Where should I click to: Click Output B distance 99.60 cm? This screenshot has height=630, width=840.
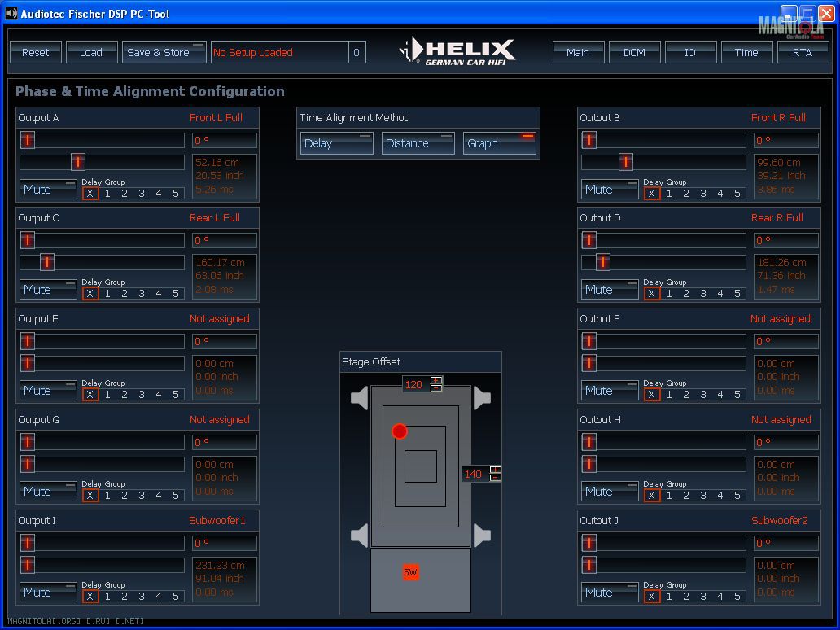(778, 162)
